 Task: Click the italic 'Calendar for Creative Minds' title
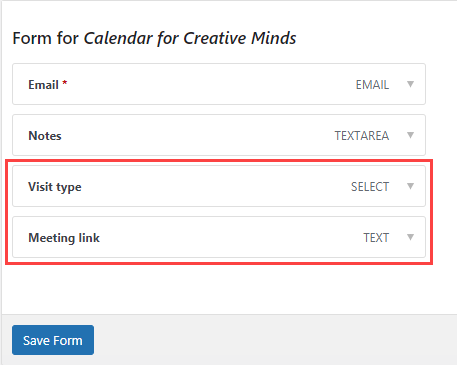pyautogui.click(x=190, y=38)
